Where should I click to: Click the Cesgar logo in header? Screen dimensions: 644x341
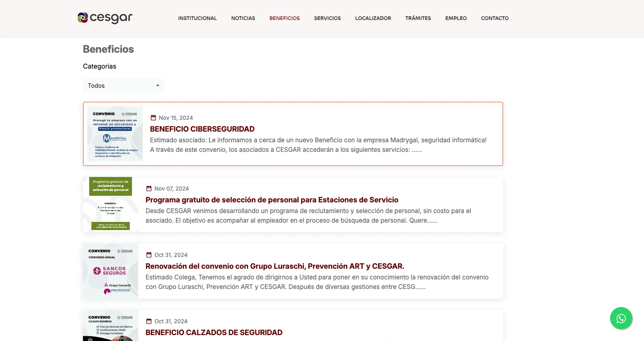point(105,18)
